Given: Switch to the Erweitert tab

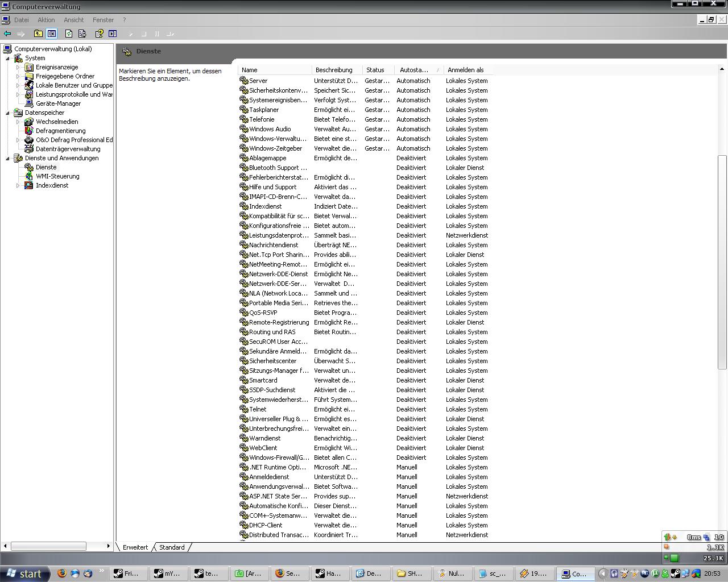Looking at the screenshot, I should point(135,547).
